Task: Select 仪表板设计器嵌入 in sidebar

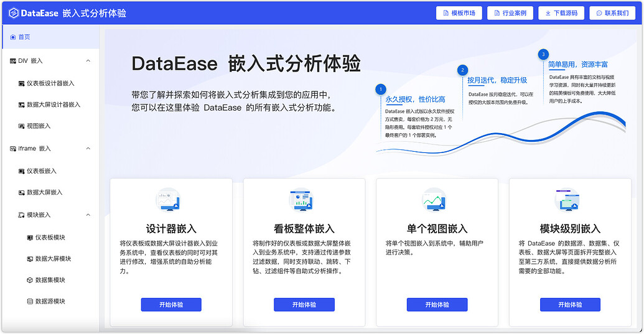Action: click(50, 83)
